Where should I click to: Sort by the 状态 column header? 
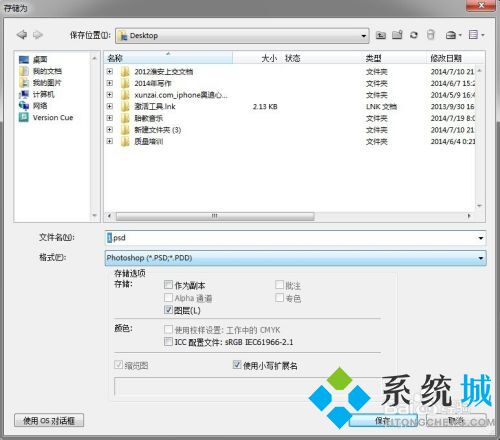coord(322,58)
